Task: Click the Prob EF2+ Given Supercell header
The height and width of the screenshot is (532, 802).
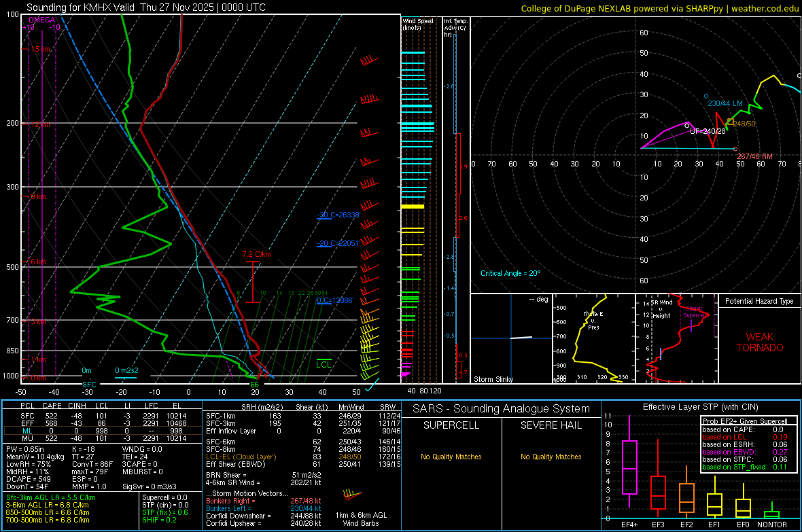Action: (745, 421)
